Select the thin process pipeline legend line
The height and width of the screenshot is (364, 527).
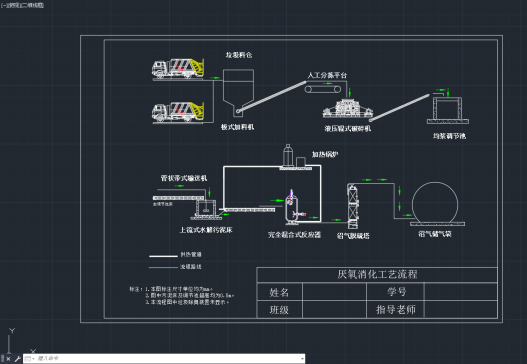(x=163, y=267)
